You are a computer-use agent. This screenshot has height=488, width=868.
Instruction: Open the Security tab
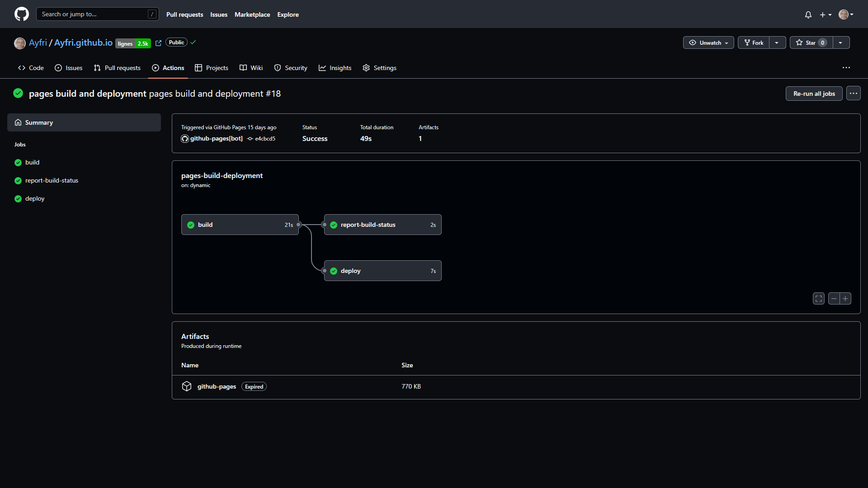click(x=291, y=68)
